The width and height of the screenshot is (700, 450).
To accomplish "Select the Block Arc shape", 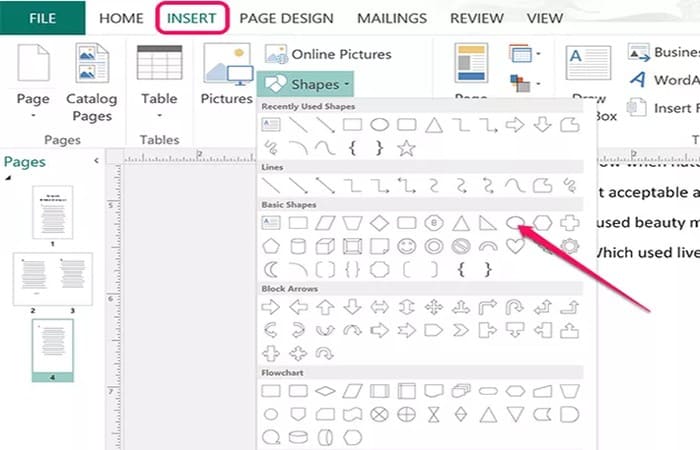I will [488, 246].
